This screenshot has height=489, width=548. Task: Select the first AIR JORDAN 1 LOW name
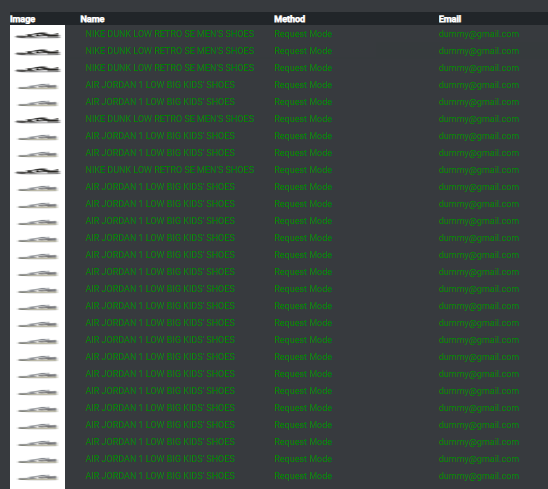160,85
